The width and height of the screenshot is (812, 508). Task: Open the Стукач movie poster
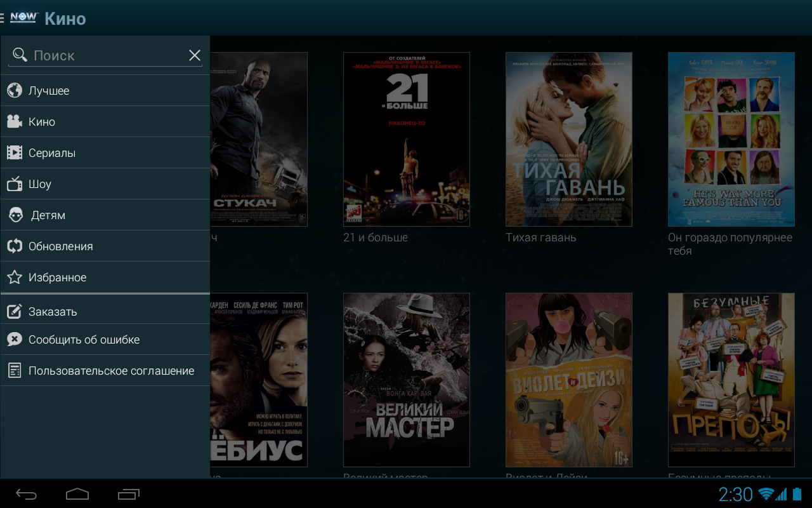click(259, 139)
